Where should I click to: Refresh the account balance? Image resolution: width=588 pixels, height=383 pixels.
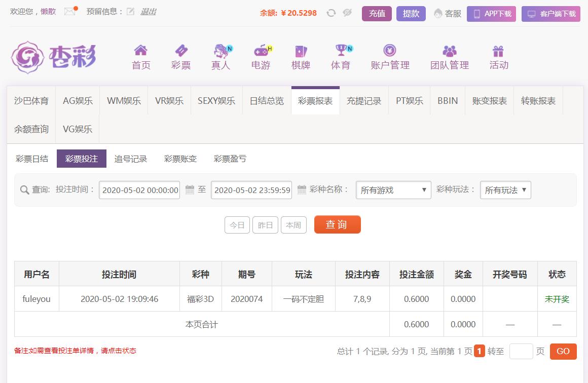tap(331, 13)
